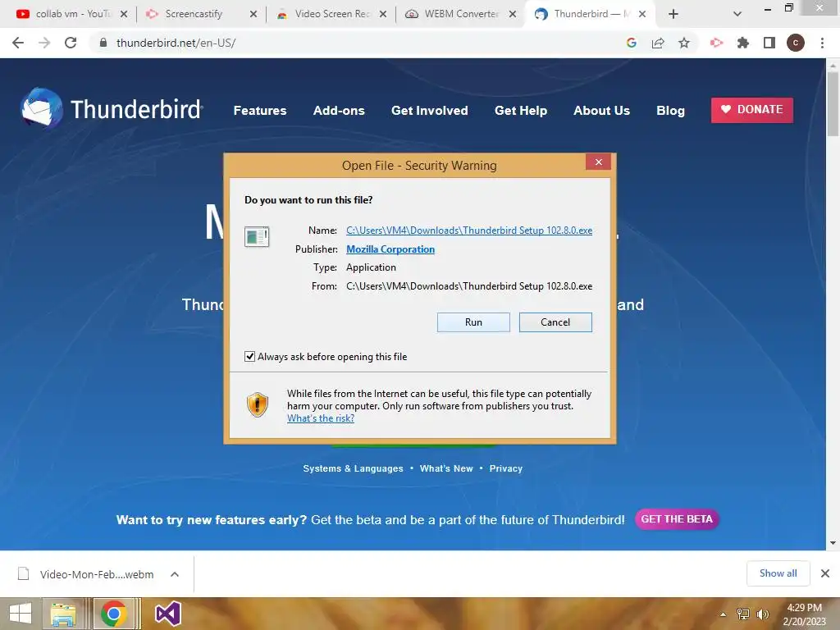Open the Windows Start button
Image resolution: width=840 pixels, height=630 pixels.
point(21,614)
